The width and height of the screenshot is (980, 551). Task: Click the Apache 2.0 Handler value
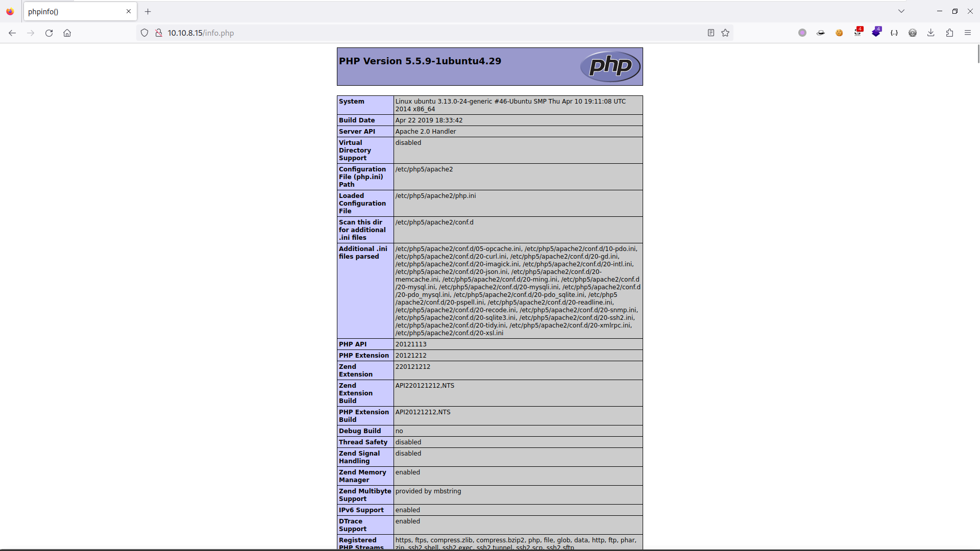pos(426,132)
